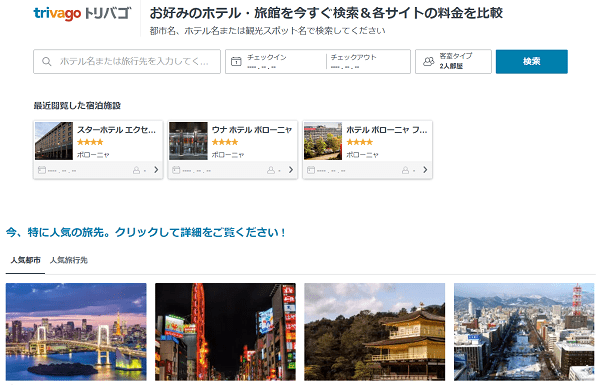This screenshot has height=385, width=600.
Task: Open the golden pavilion temple city photo
Action: tap(375, 331)
